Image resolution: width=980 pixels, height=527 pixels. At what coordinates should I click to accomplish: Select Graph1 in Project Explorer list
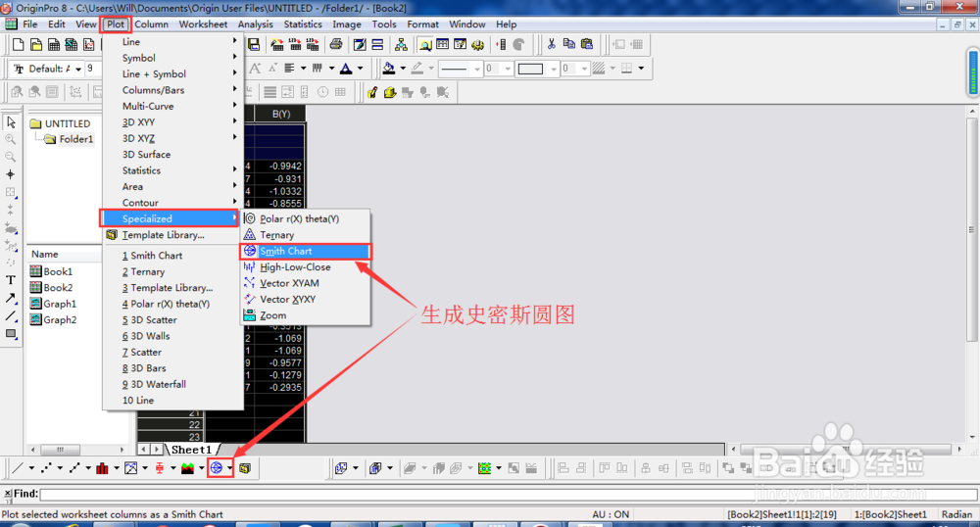coord(53,304)
